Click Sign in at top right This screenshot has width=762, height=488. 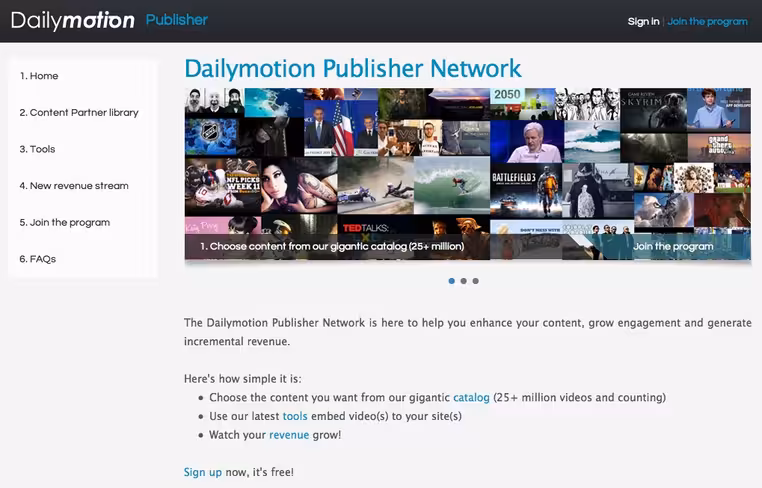pos(643,21)
